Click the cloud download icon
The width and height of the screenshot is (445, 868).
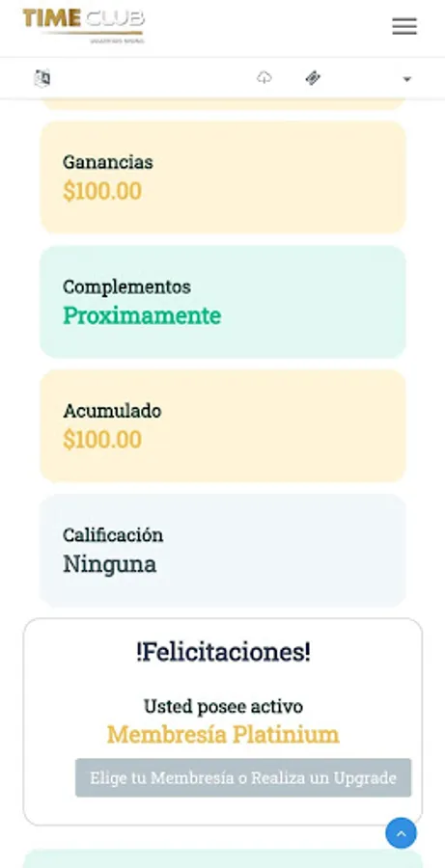point(264,78)
